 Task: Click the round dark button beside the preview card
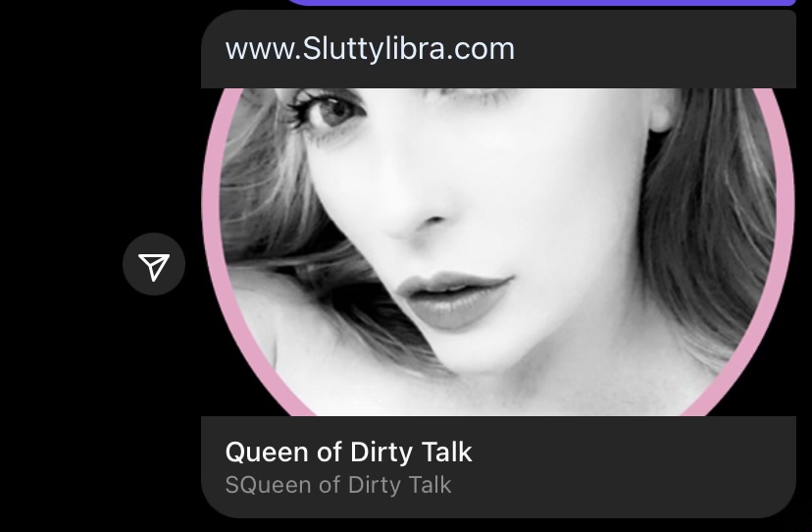pyautogui.click(x=154, y=264)
